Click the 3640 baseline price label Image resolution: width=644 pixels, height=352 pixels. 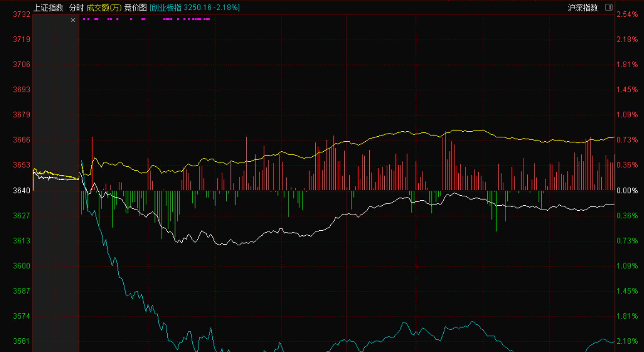[22, 191]
